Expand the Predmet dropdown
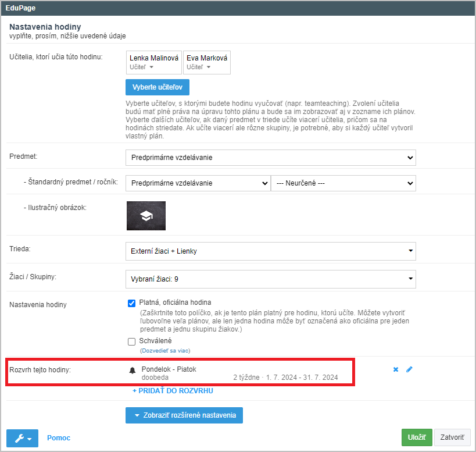 click(x=271, y=158)
